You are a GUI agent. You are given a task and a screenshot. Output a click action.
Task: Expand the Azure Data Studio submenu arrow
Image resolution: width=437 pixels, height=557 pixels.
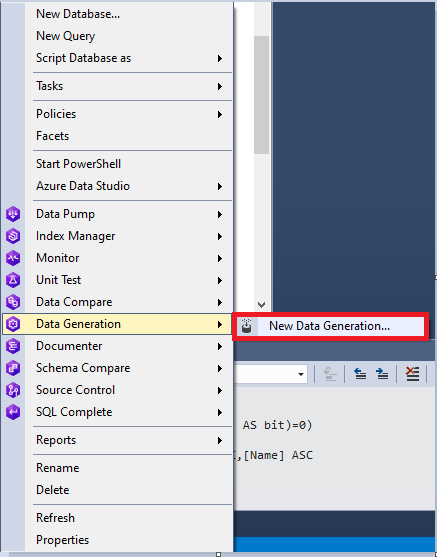click(x=220, y=186)
